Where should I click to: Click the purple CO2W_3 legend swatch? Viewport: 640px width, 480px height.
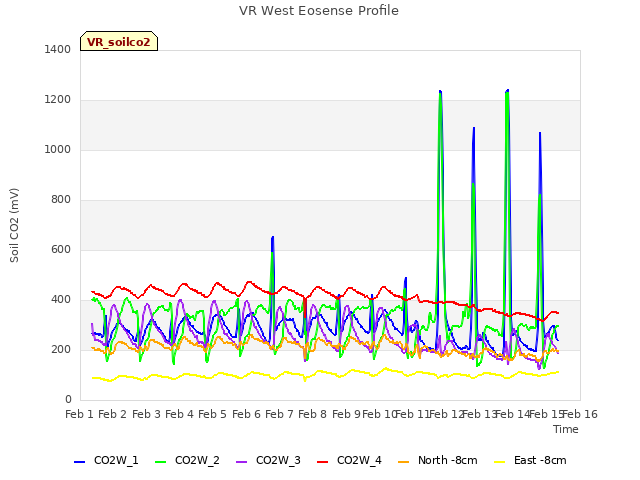241,462
